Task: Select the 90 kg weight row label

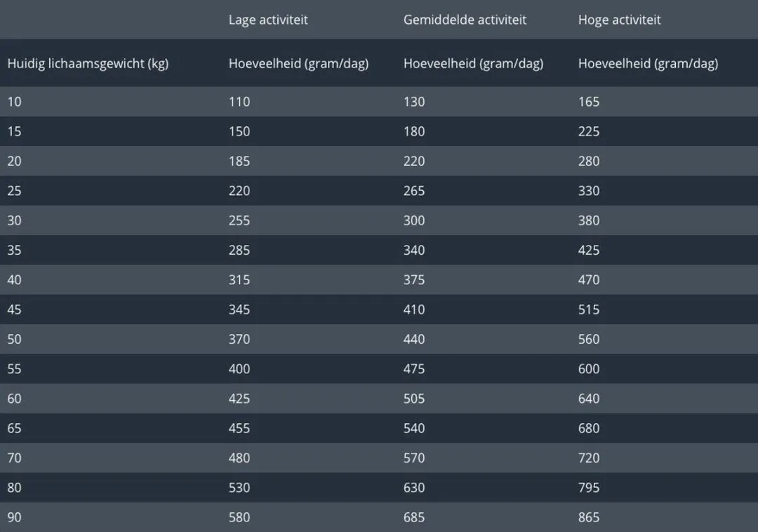Action: point(15,517)
